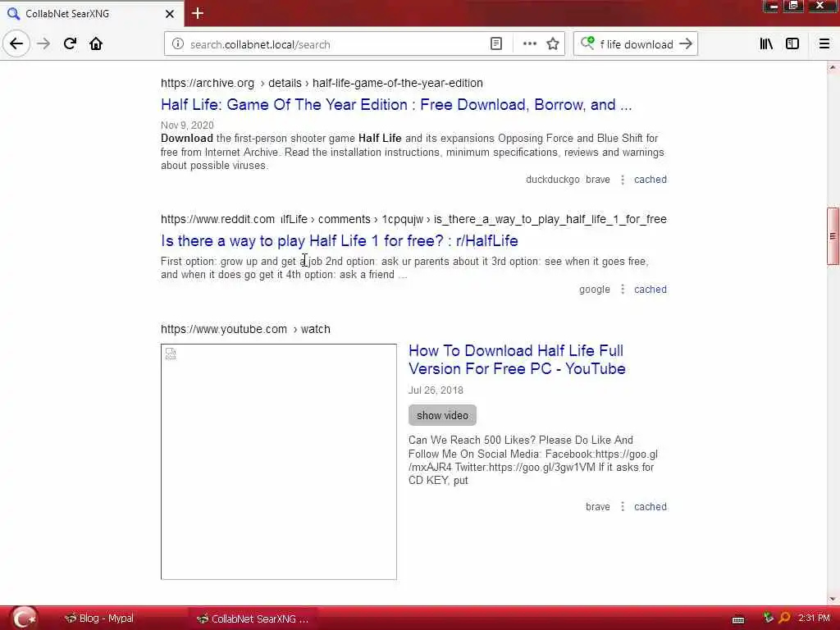Click the show video button
This screenshot has width=840, height=630.
point(442,415)
